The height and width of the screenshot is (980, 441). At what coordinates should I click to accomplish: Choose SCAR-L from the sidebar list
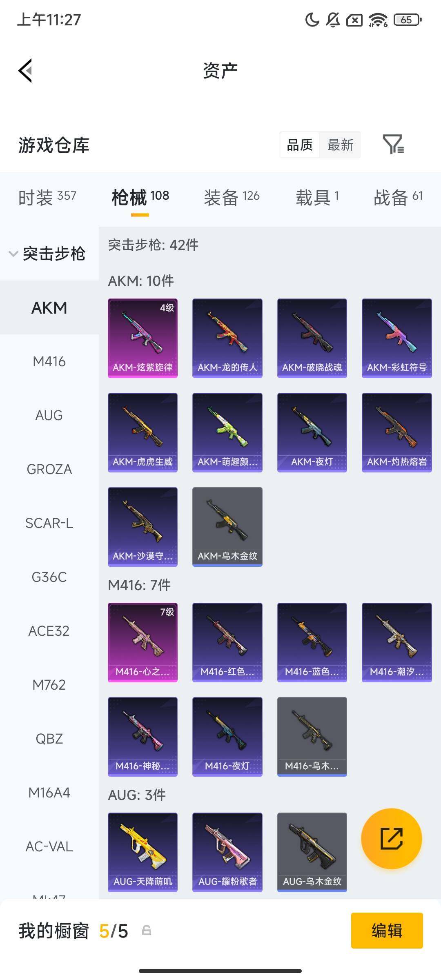coord(49,523)
